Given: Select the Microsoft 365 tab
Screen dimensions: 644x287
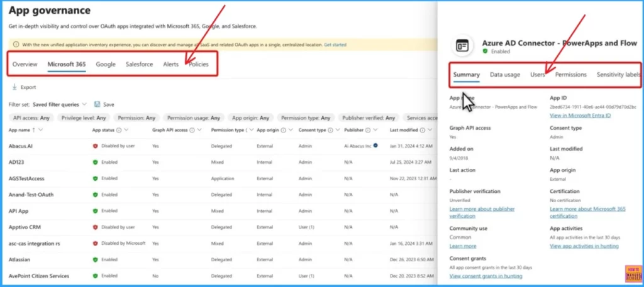Looking at the screenshot, I should point(67,64).
